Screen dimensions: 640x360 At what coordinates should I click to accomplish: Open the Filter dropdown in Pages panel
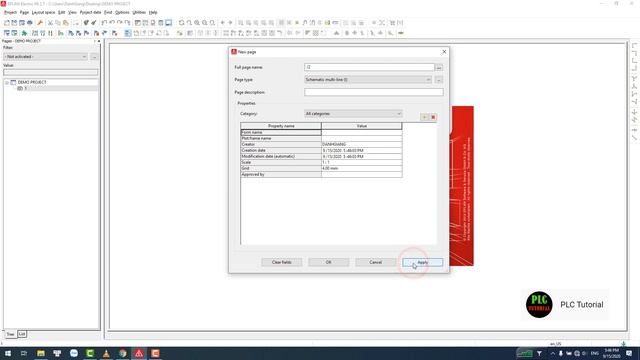tap(45, 57)
